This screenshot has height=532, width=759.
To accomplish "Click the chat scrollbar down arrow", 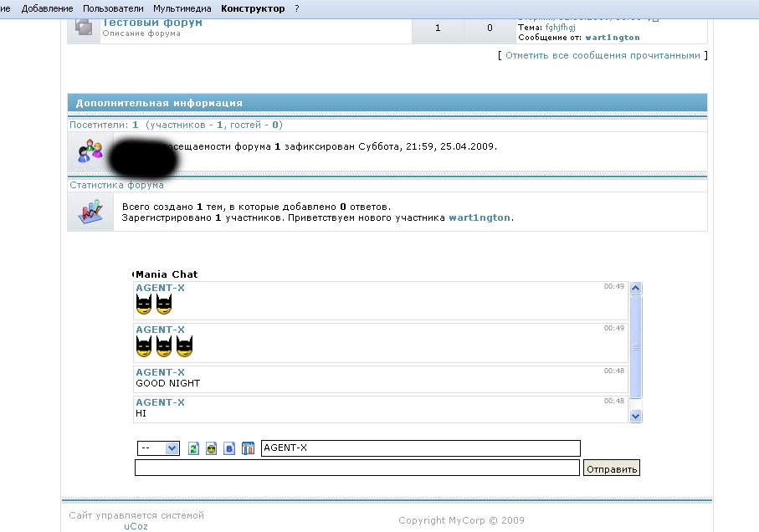I will click(x=635, y=416).
